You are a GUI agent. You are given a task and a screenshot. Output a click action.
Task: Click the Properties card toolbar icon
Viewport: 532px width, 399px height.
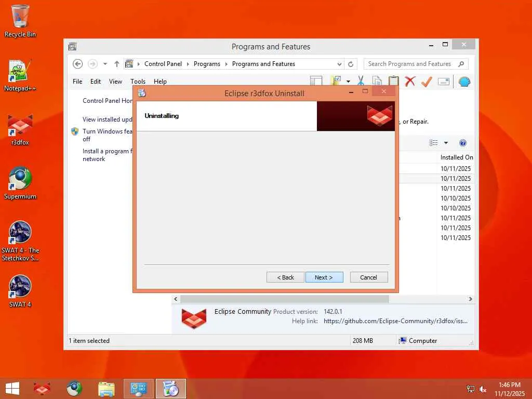pyautogui.click(x=444, y=82)
